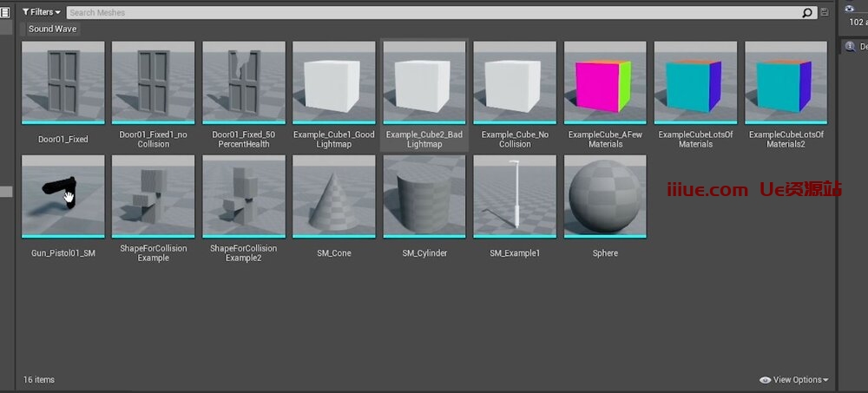Screen dimensions: 868x393
Task: Select ShapeForCollision Example2 asset
Action: [x=244, y=196]
